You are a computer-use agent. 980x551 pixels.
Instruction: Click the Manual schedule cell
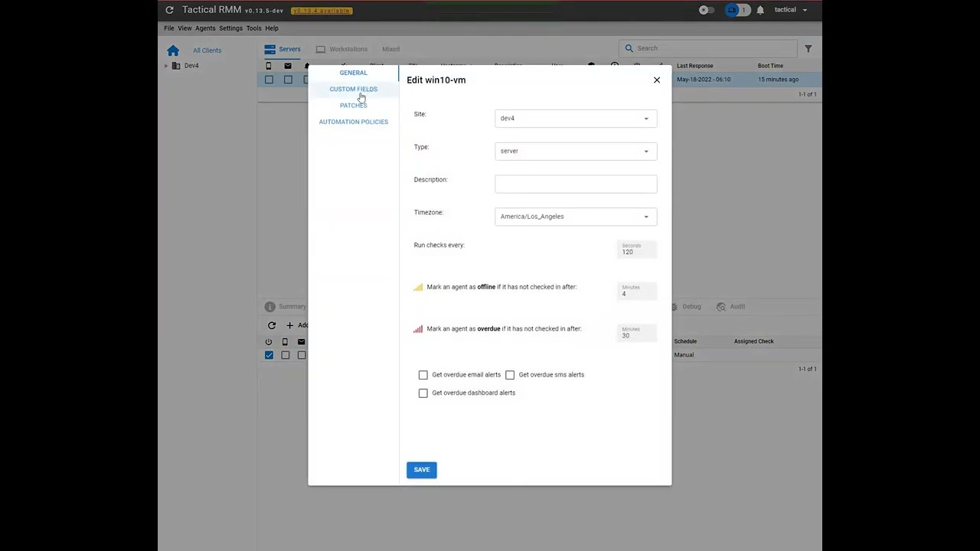coord(684,355)
